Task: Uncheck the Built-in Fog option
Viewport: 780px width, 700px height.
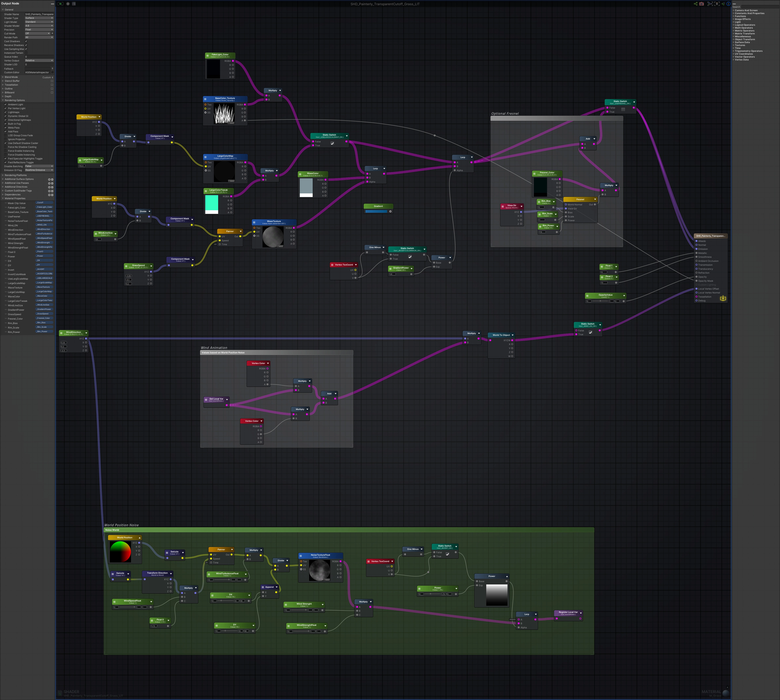Action: click(x=5, y=124)
